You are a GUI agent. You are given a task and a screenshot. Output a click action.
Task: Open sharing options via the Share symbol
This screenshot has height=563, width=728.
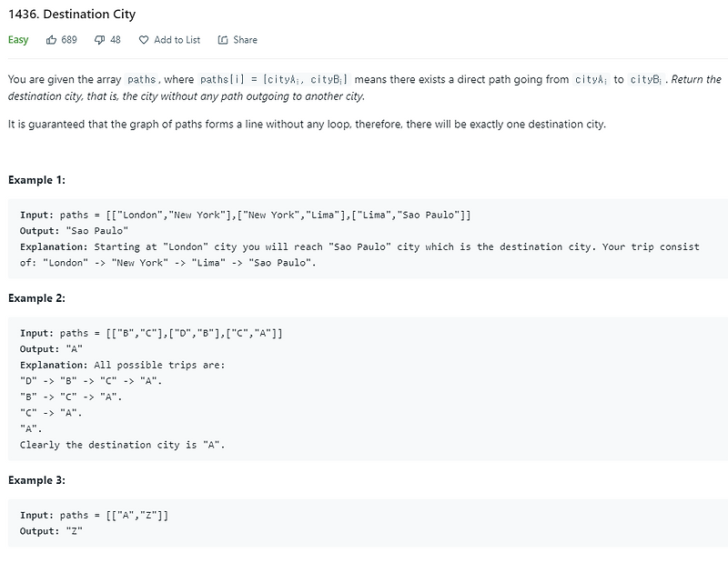tap(221, 40)
